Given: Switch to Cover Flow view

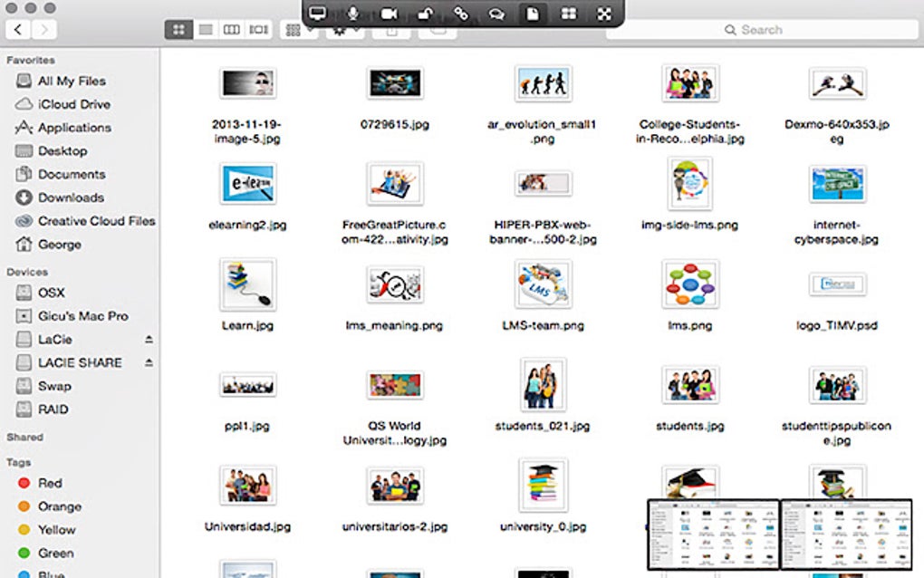Looking at the screenshot, I should [258, 29].
